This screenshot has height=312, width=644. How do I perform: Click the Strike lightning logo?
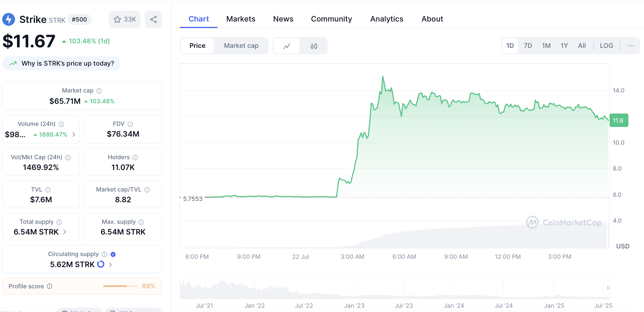pyautogui.click(x=9, y=19)
